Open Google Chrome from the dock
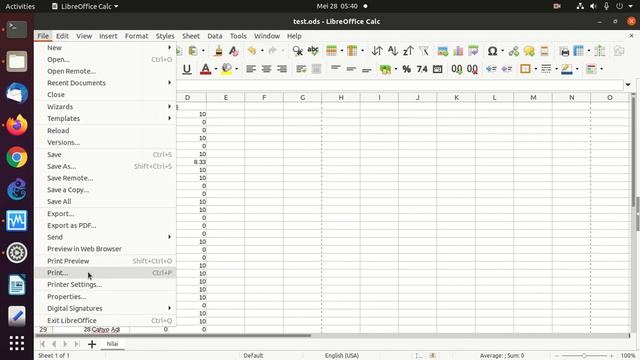The image size is (640, 360). click(x=17, y=157)
